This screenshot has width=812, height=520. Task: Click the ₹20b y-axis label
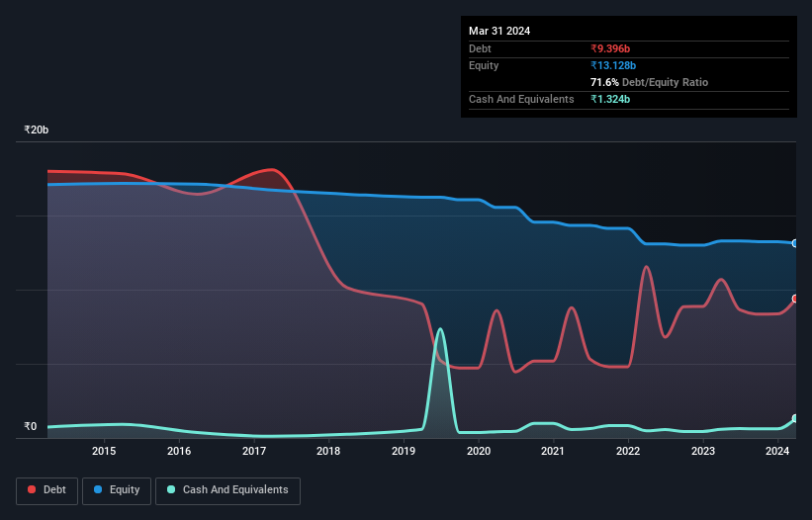(x=37, y=130)
